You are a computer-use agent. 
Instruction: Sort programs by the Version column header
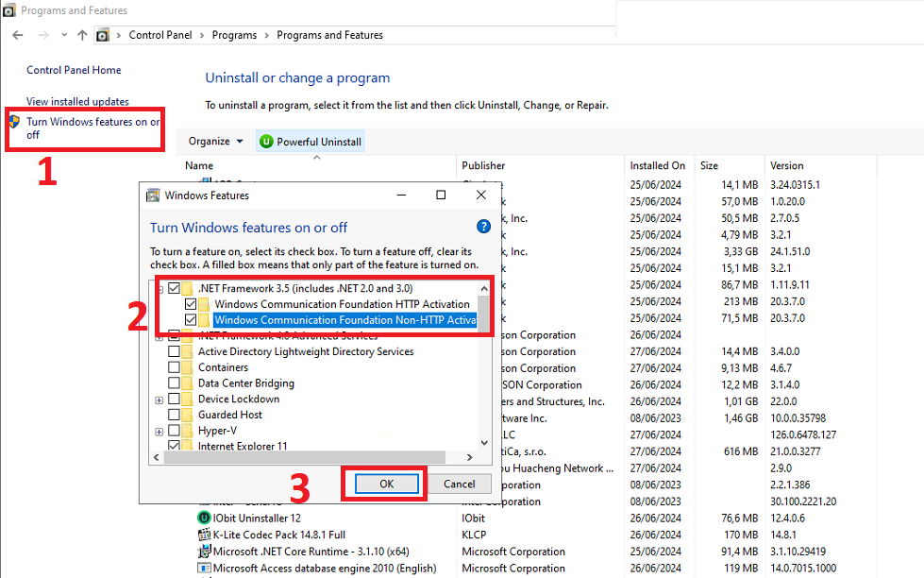click(787, 165)
